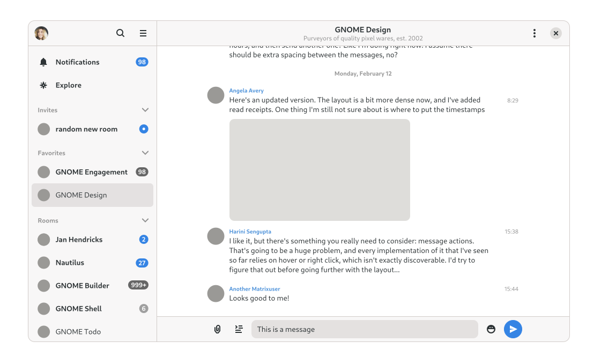Open the emoji picker

coord(491,329)
